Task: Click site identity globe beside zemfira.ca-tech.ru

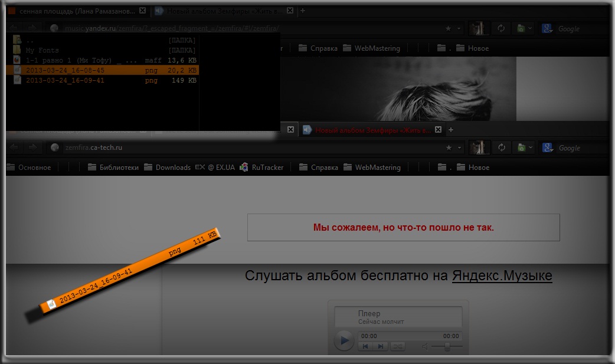Action: tap(55, 147)
